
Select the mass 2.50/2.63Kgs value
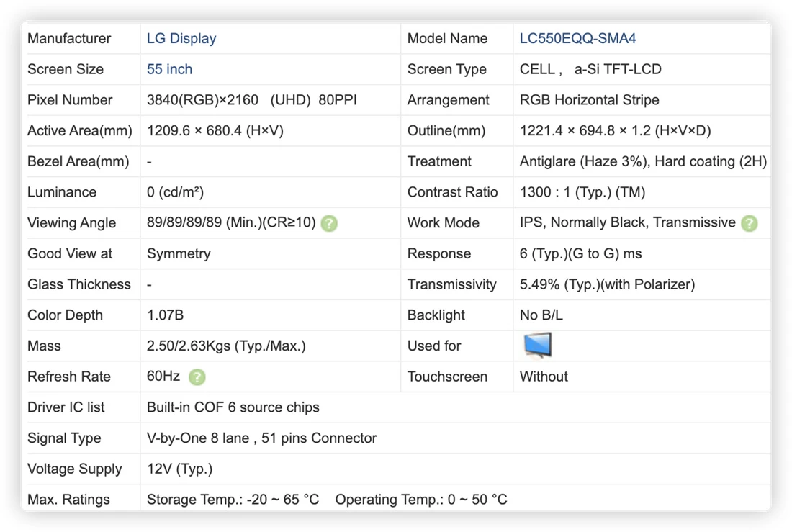(226, 346)
